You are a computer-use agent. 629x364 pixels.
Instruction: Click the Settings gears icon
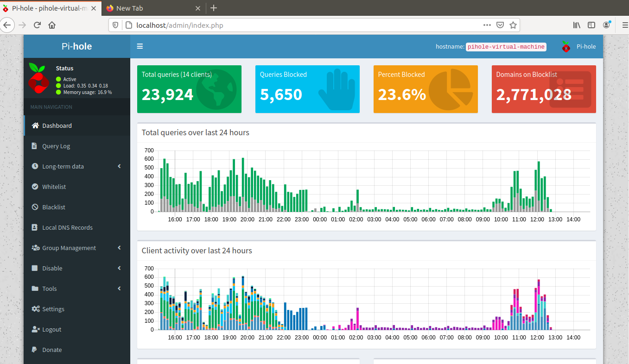click(x=35, y=309)
